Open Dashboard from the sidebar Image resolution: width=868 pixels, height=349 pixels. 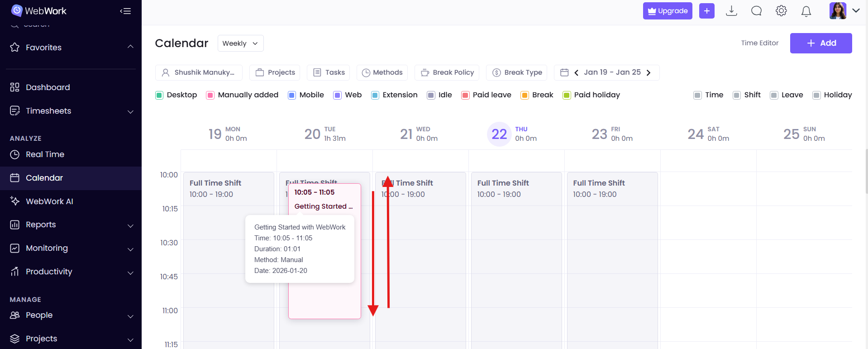pos(48,87)
